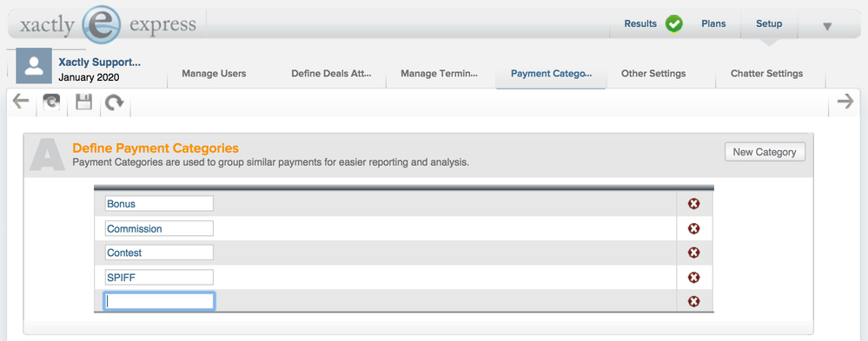Screen dimensions: 868x341
Task: Switch to the Manage Users tab
Action: 215,74
